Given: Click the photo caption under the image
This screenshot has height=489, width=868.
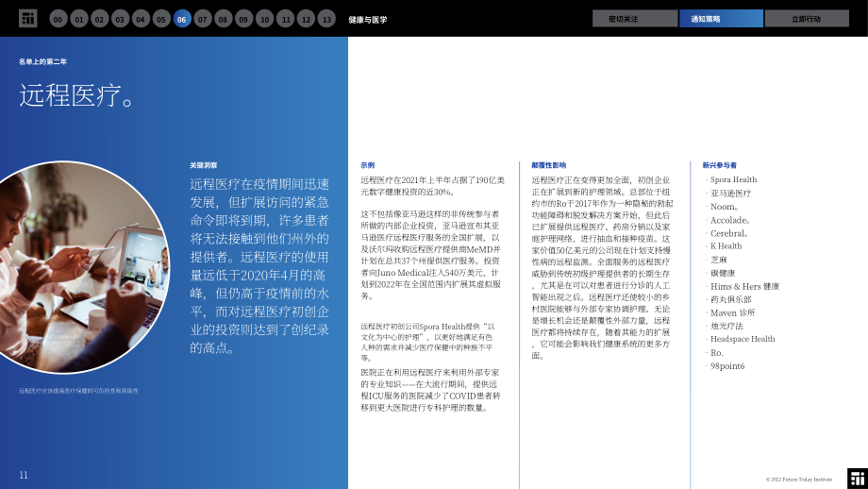Looking at the screenshot, I should click(x=78, y=391).
